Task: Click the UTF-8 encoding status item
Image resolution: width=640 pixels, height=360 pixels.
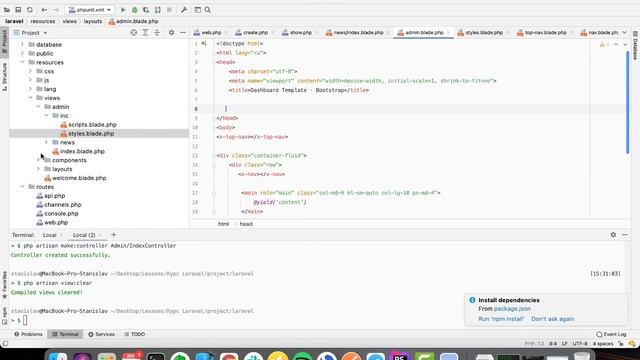Action: tap(580, 344)
